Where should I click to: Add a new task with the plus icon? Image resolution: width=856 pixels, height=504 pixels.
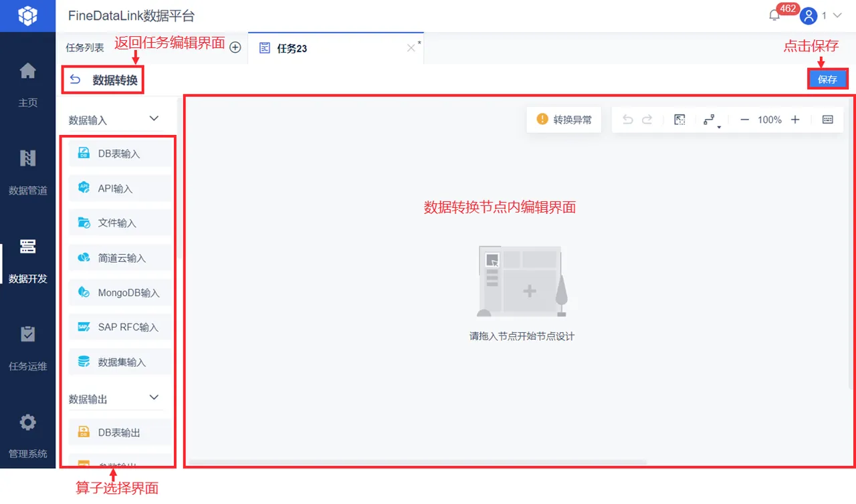235,47
